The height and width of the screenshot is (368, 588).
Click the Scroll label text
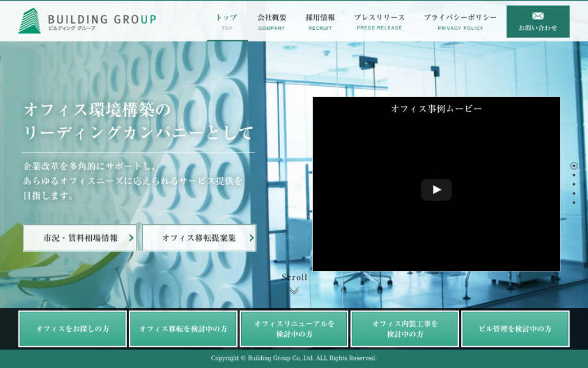point(295,278)
